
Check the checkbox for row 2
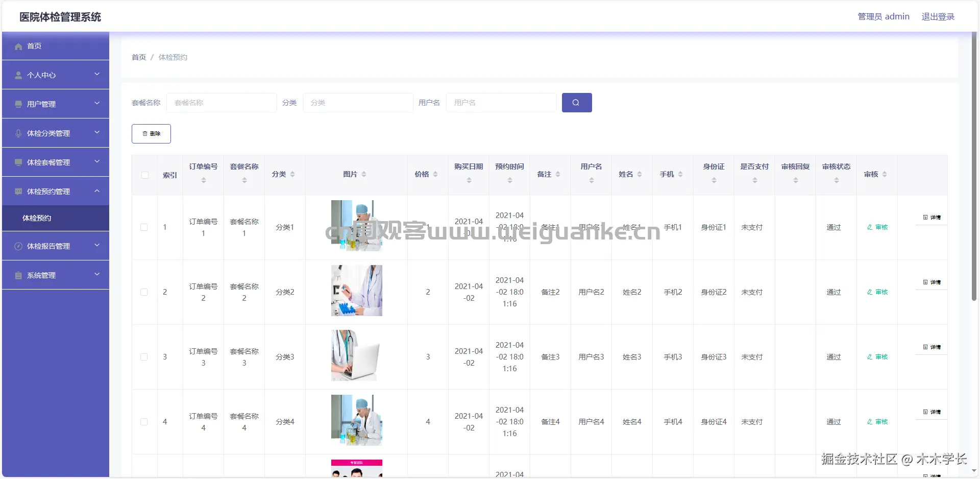(x=144, y=292)
